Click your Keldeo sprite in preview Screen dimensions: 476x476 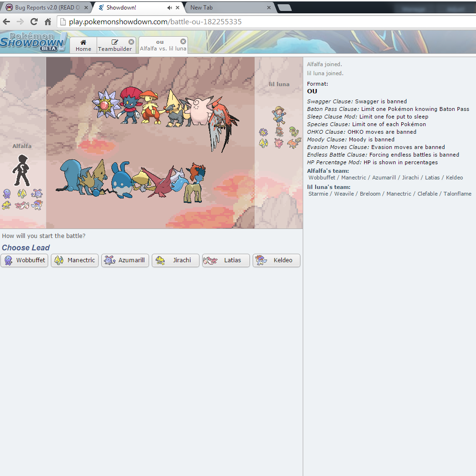[195, 183]
